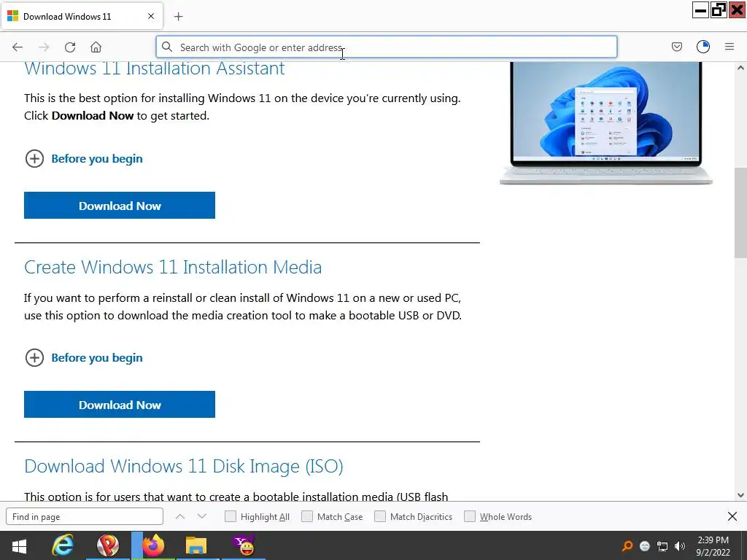Click the Download Windows 11 Disk Image heading

tap(184, 466)
